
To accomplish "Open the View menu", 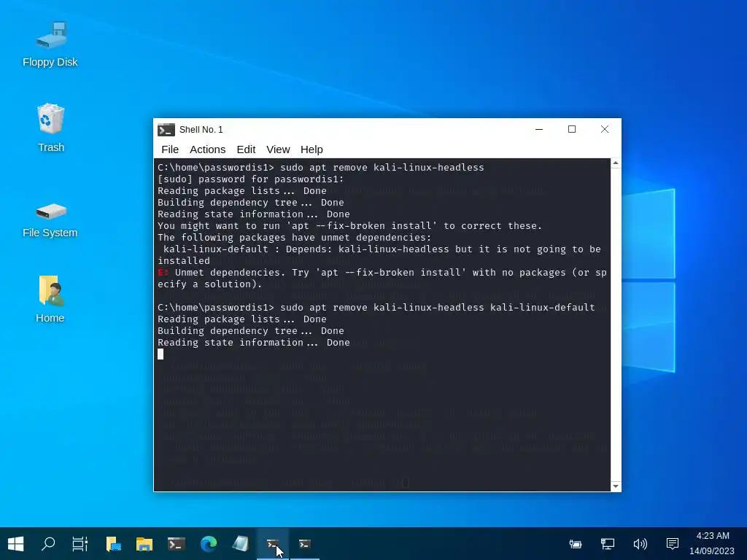I will coord(278,149).
